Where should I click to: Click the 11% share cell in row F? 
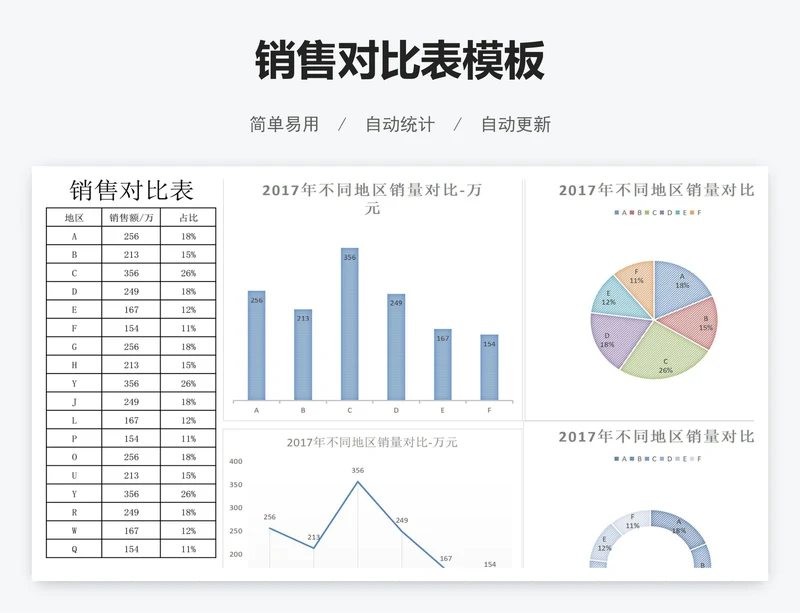click(x=188, y=328)
